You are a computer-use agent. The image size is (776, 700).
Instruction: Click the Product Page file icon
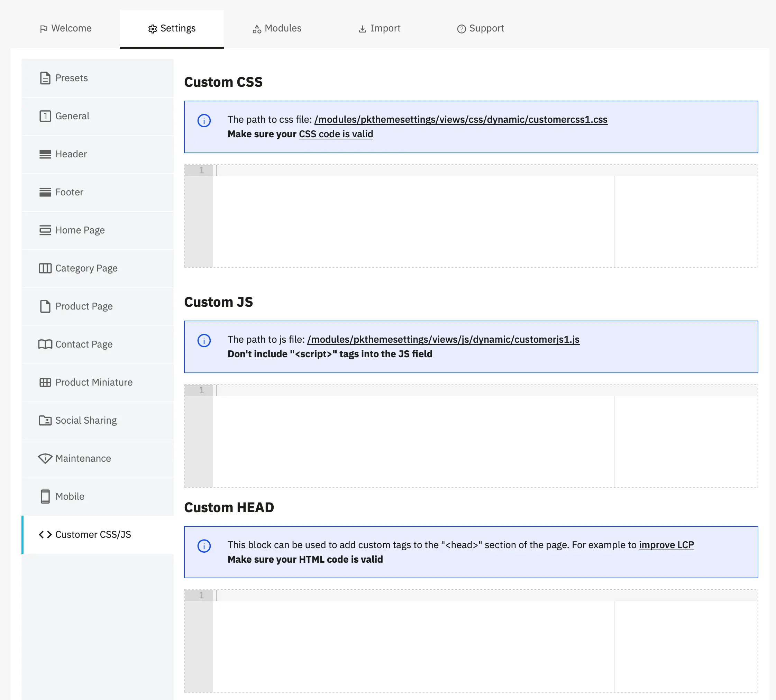pos(45,306)
